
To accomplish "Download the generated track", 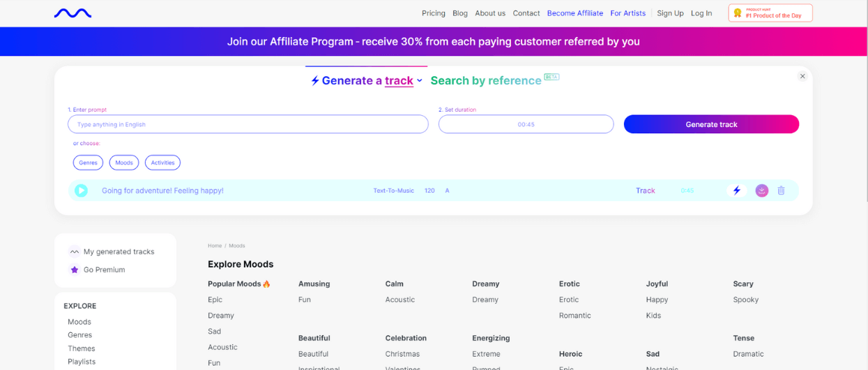I will [761, 191].
